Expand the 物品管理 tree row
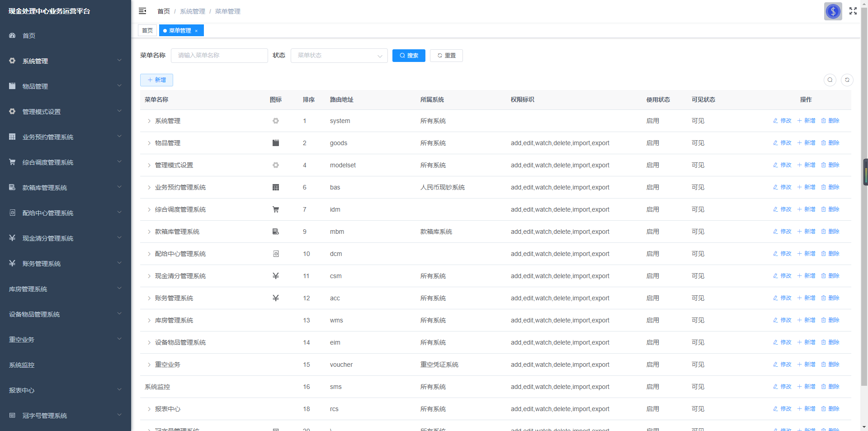The image size is (868, 431). pyautogui.click(x=149, y=143)
